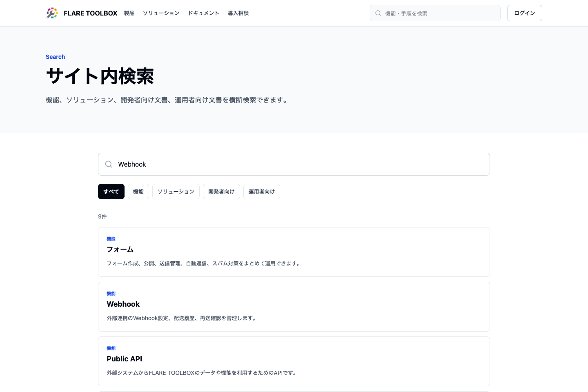Open the Webhook result card
Viewport: 588px width, 392px height.
[294, 307]
